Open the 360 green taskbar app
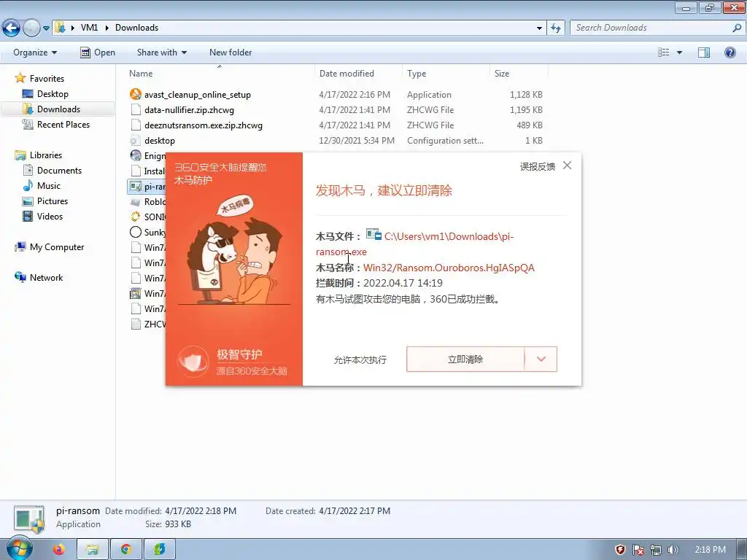 tap(160, 550)
